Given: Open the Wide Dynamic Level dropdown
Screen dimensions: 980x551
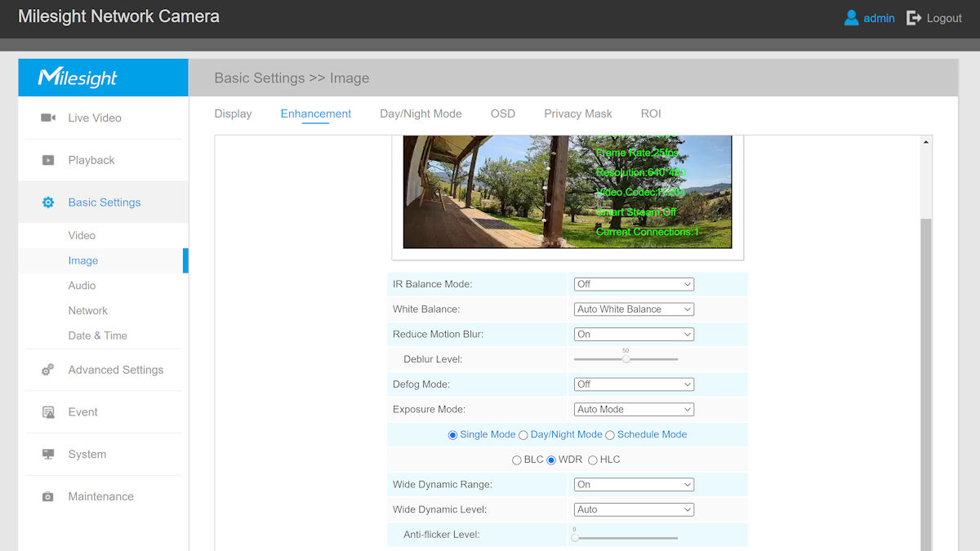Looking at the screenshot, I should tap(634, 509).
